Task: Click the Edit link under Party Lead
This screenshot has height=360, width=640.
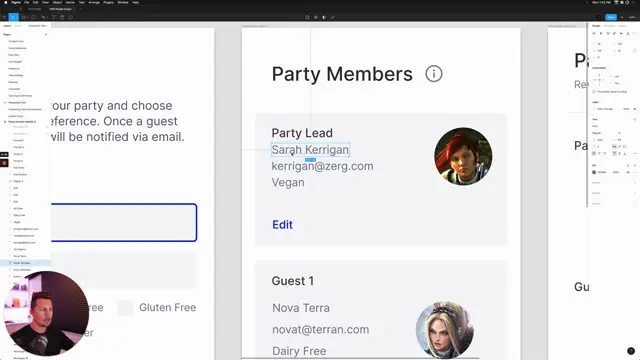Action: 282,224
